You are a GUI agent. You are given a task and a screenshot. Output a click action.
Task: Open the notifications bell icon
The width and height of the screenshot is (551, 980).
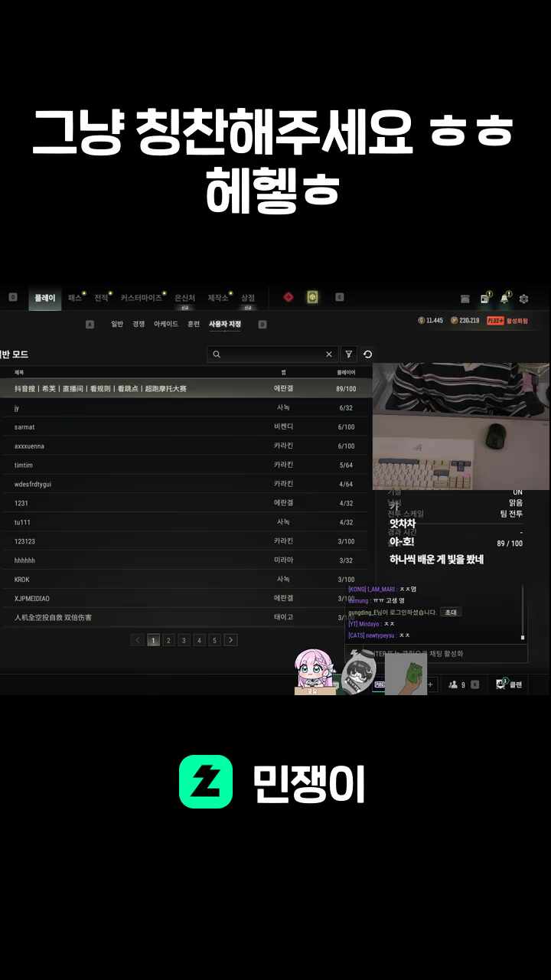pyautogui.click(x=504, y=298)
